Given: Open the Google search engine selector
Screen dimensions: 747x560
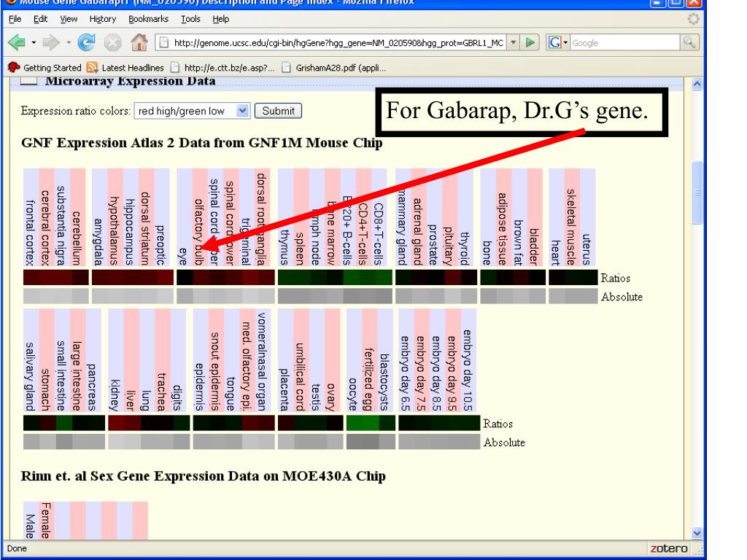Looking at the screenshot, I should [x=557, y=42].
